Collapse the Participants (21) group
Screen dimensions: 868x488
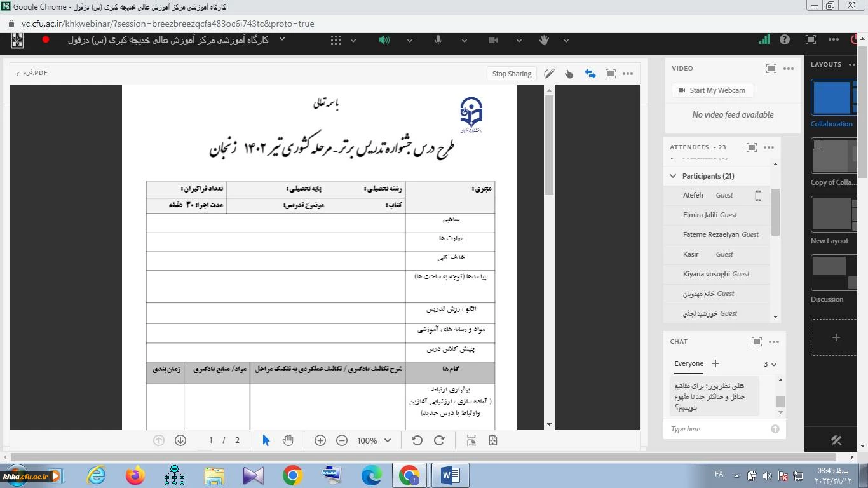(674, 176)
